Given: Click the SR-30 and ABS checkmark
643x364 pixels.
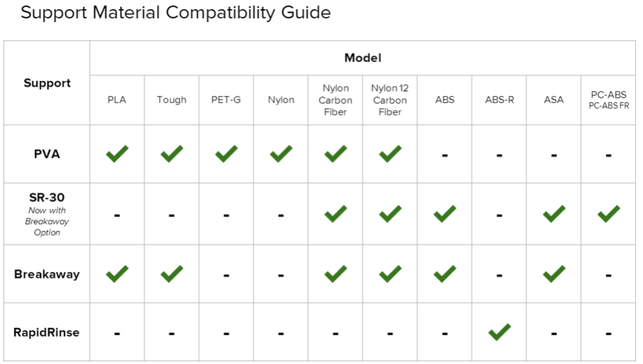Looking at the screenshot, I should pyautogui.click(x=445, y=214).
